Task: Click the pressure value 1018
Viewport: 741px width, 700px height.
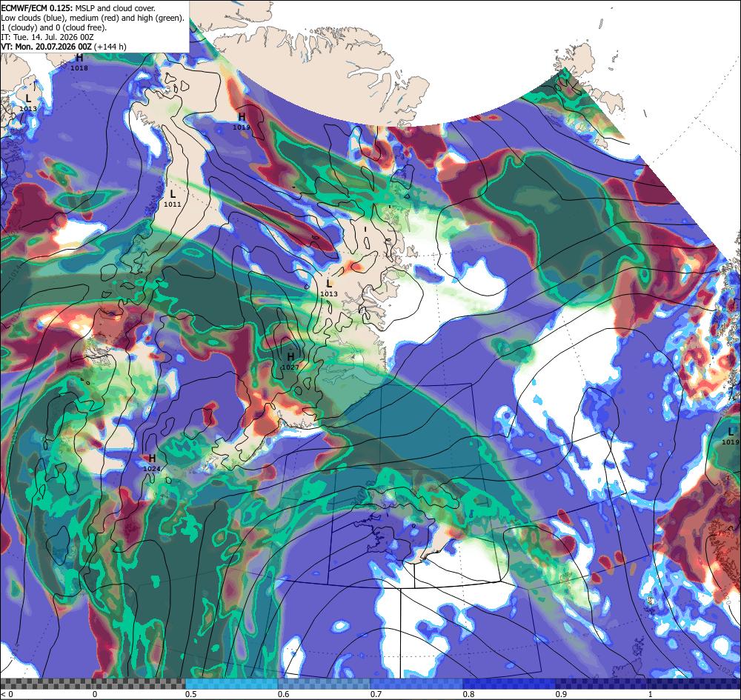Action: (79, 68)
